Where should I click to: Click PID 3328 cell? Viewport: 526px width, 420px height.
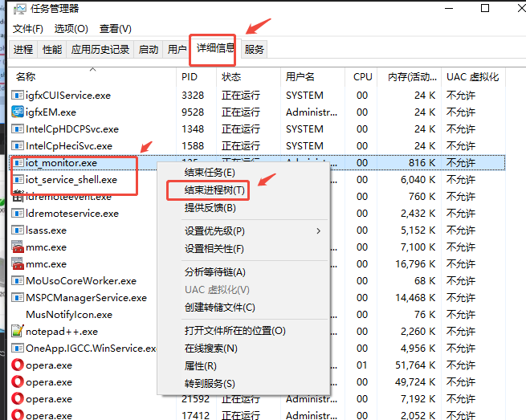pos(193,96)
